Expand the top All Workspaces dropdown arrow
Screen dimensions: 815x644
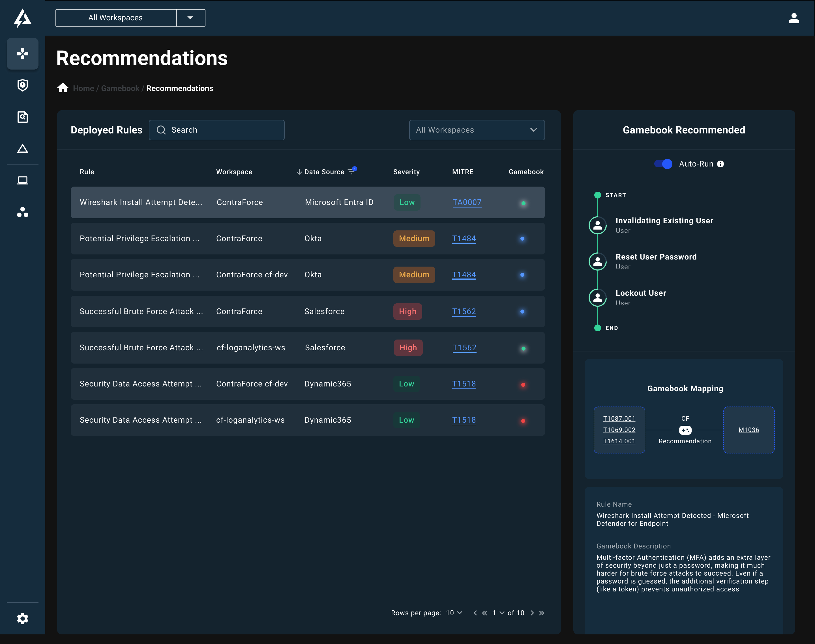(x=190, y=18)
